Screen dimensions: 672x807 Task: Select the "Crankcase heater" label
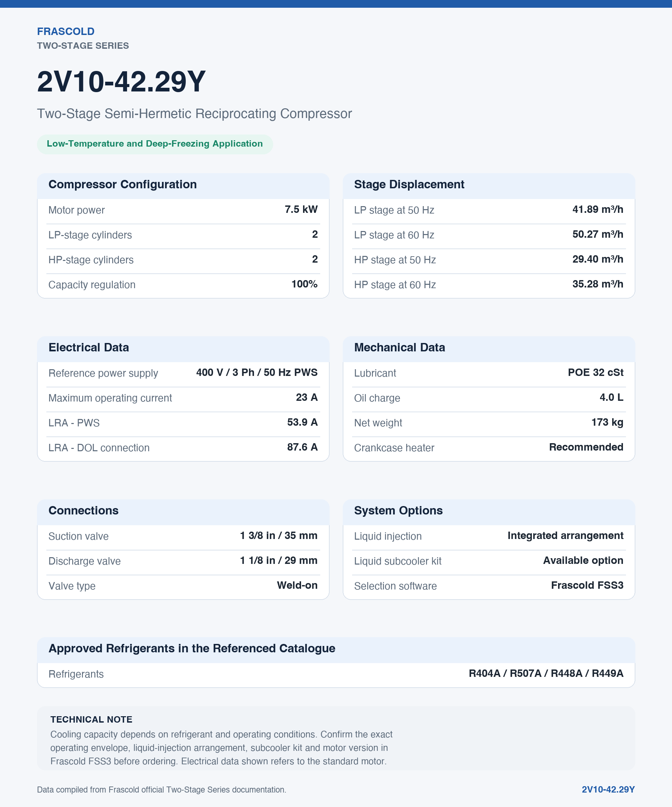pyautogui.click(x=394, y=448)
